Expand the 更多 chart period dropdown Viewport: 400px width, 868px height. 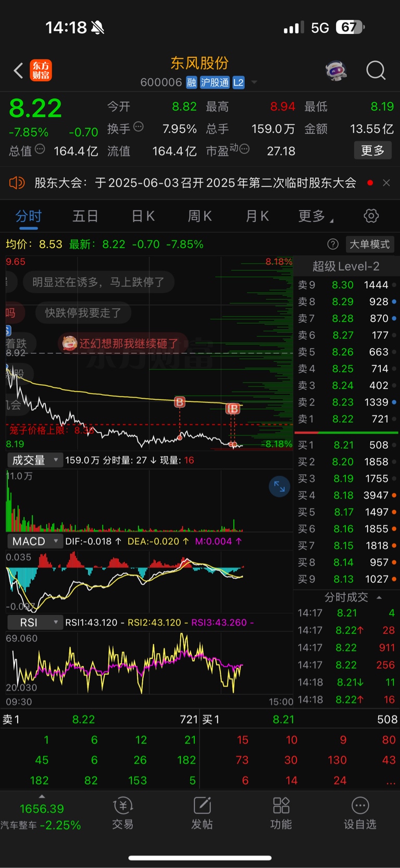click(316, 216)
